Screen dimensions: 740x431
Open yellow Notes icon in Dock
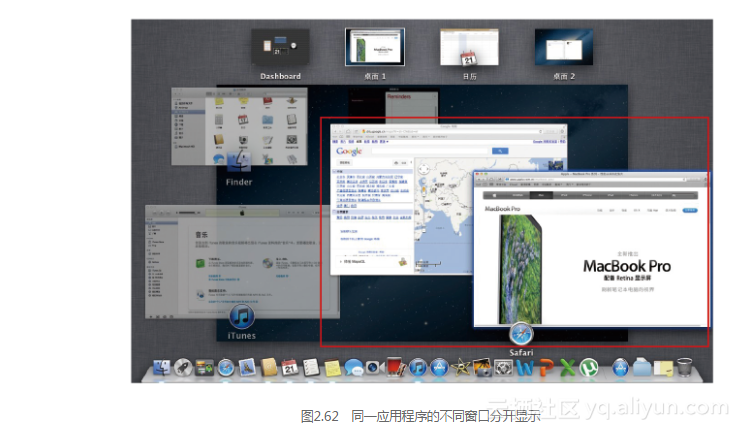click(x=332, y=368)
